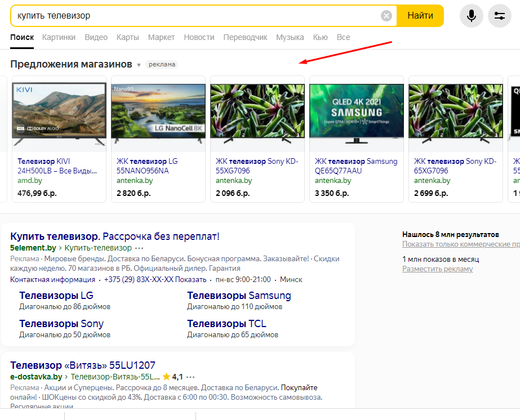Clear the search field with X icon
The height and width of the screenshot is (420, 520).
(386, 16)
